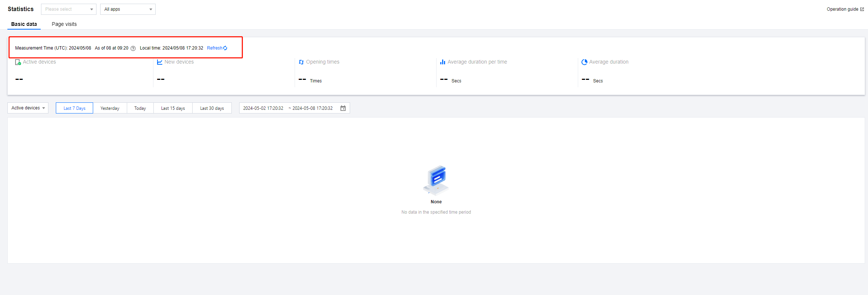The image size is (868, 295).
Task: Open the Please select dropdown
Action: [69, 9]
